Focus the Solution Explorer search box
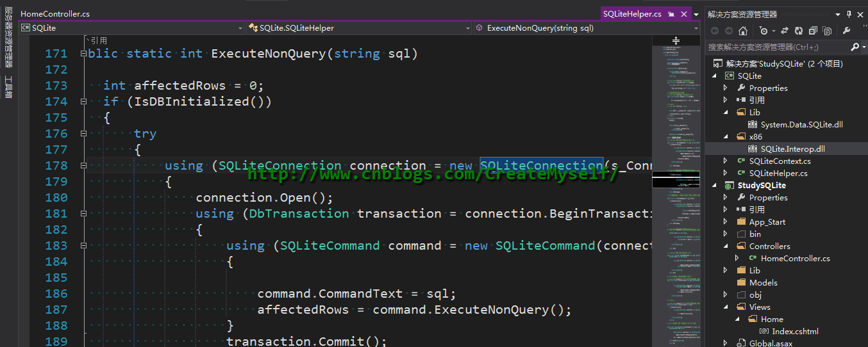Viewport: 868px width, 347px height. (778, 47)
